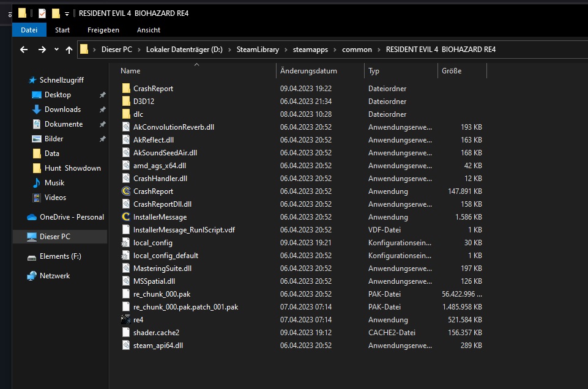Open the quick access toolbar customization dropdown
The height and width of the screenshot is (389, 588).
(x=66, y=13)
